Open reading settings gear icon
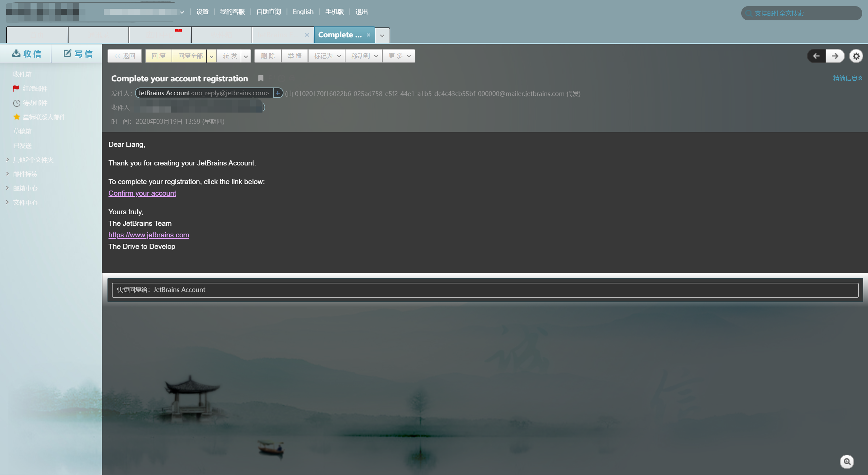The width and height of the screenshot is (868, 475). click(856, 56)
